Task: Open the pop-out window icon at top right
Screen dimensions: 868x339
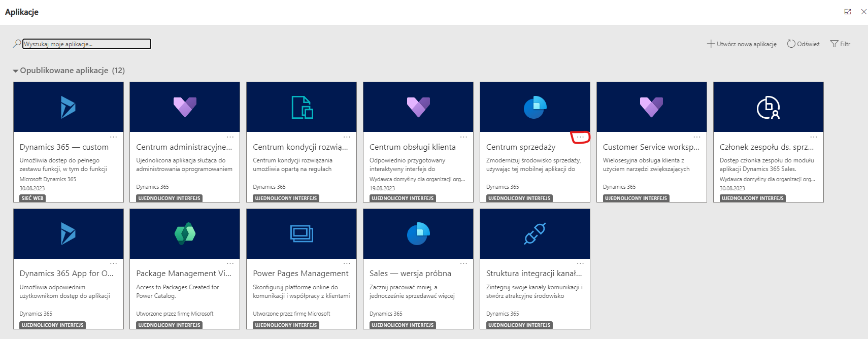Action: [848, 12]
